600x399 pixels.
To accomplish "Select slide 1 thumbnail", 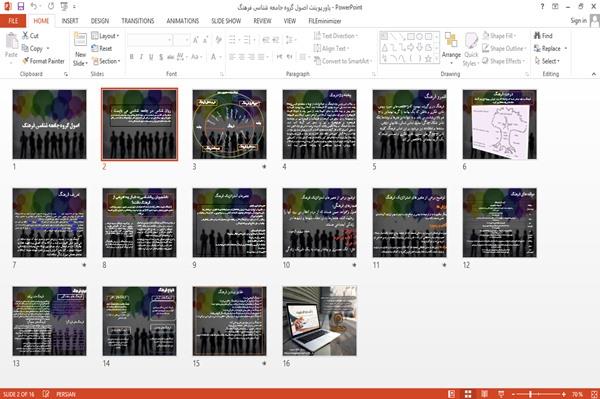I will [49, 124].
